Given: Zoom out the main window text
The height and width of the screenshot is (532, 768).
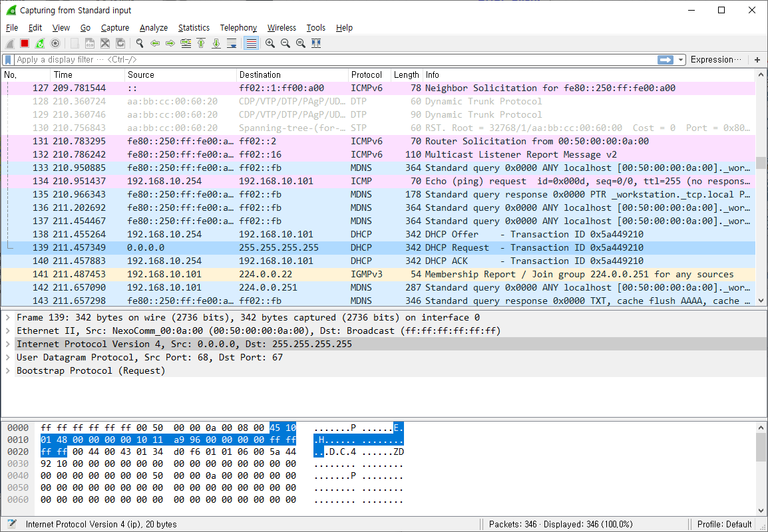Looking at the screenshot, I should pos(285,44).
